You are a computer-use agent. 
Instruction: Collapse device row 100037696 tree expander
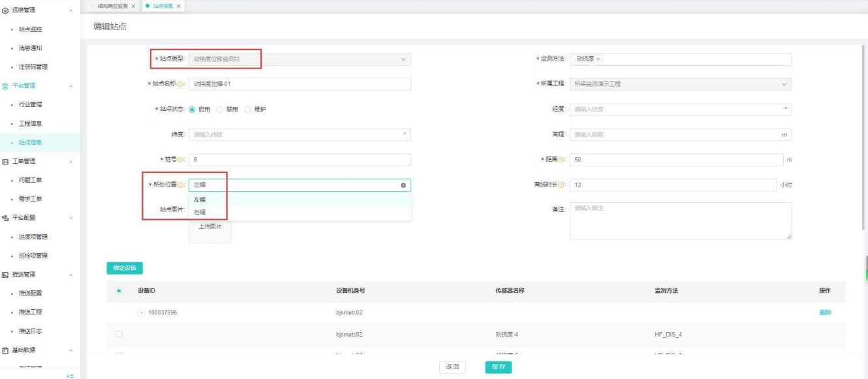click(142, 312)
